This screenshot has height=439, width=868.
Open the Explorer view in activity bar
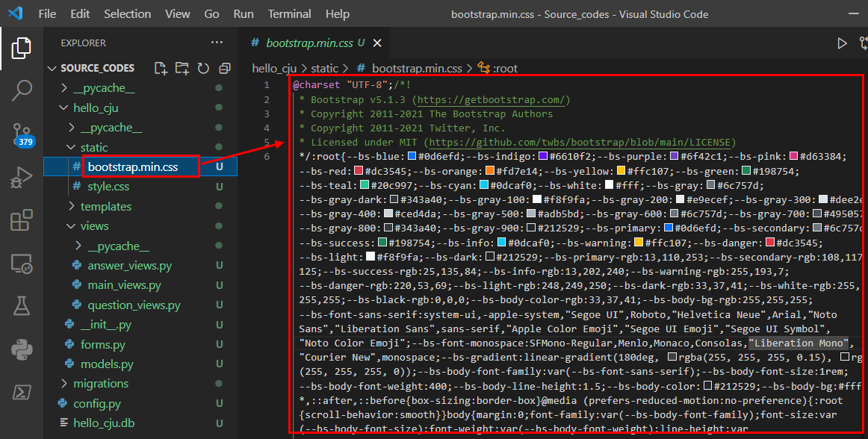coord(21,49)
